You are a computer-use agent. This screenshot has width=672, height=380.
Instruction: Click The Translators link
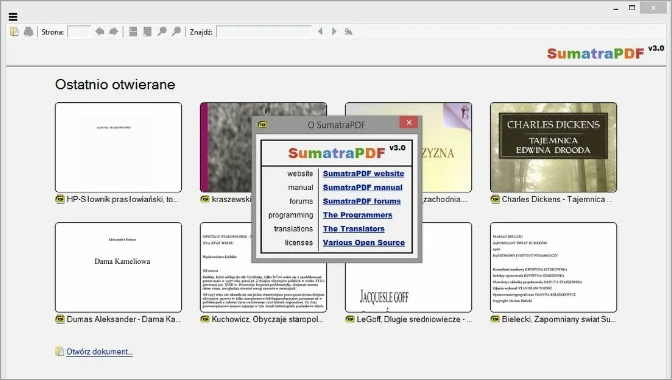[354, 229]
